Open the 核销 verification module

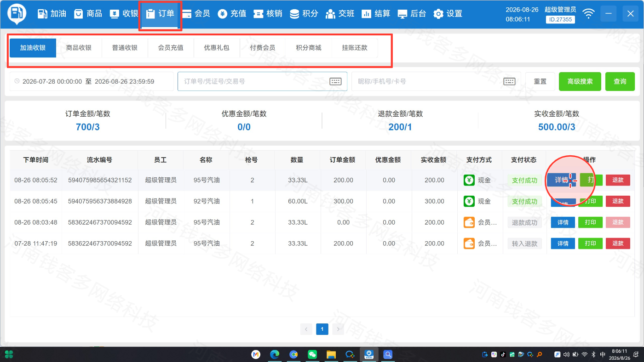268,14
